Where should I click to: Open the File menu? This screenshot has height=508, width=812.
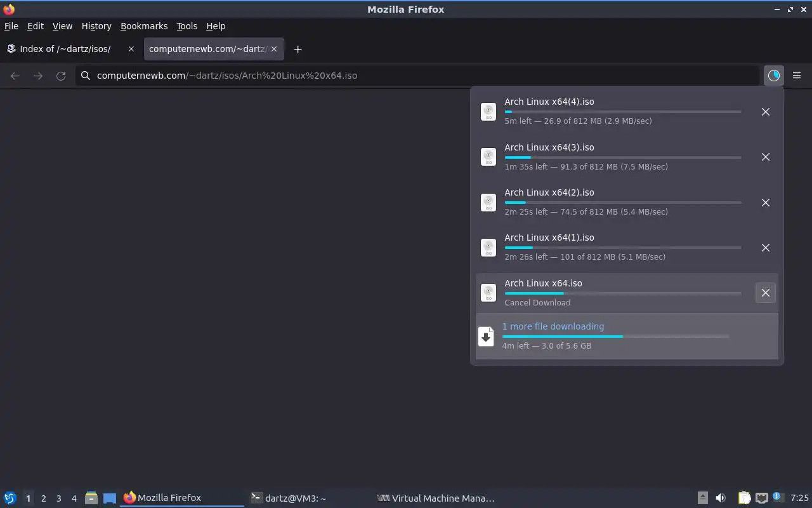(x=11, y=26)
